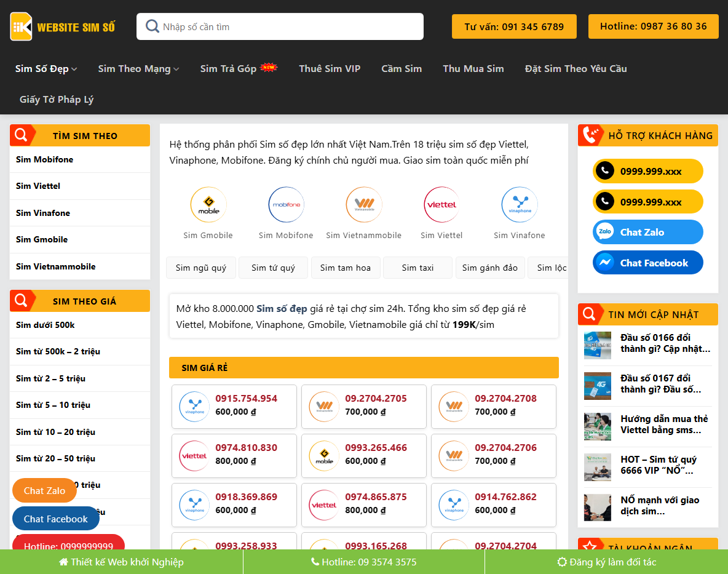Click the thumbnail for the Đầu số 0166 article
Screen dimensions: 728x574
pyautogui.click(x=597, y=345)
